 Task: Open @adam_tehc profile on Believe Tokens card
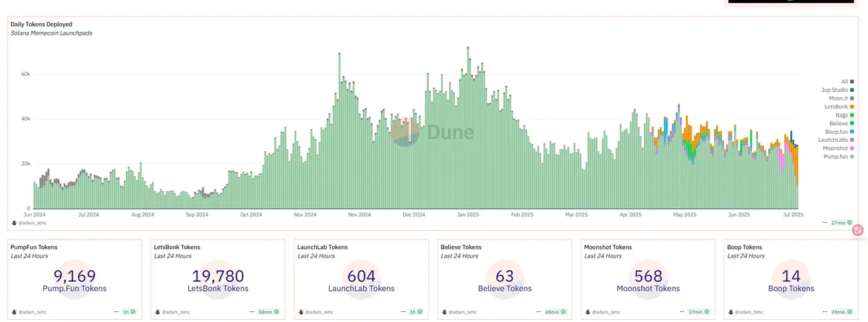pos(459,311)
